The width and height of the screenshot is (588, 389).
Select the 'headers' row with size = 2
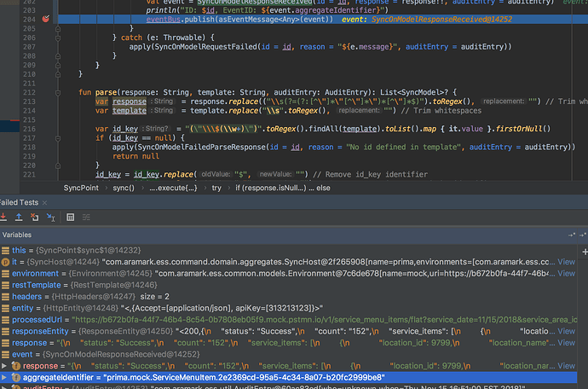coord(288,297)
